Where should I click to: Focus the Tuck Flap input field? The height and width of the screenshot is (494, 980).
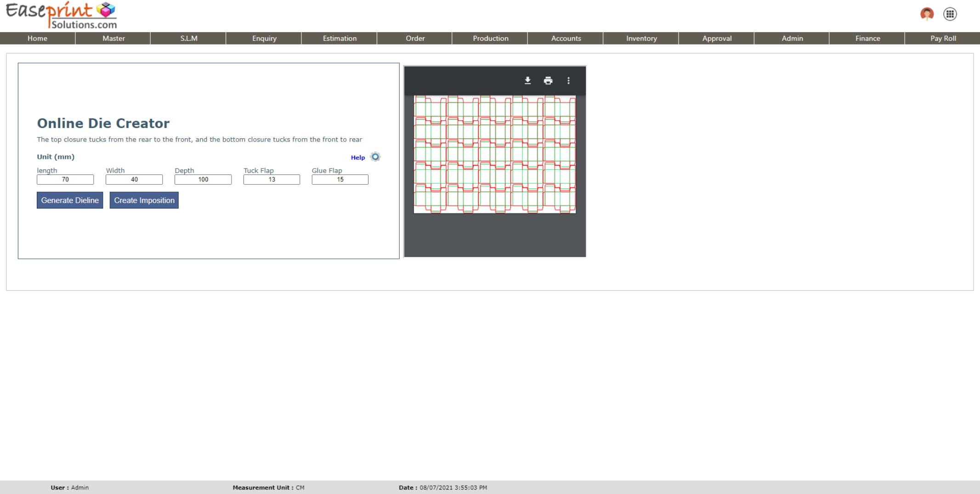[272, 180]
